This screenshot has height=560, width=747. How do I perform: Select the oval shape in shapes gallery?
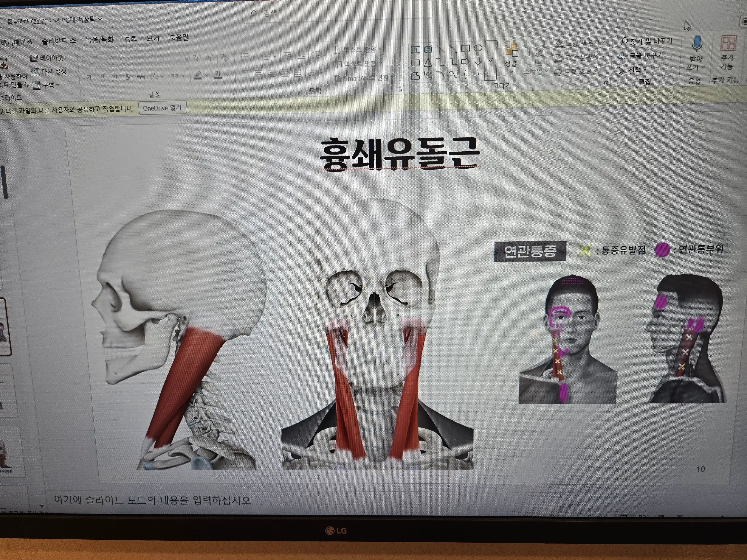(478, 48)
